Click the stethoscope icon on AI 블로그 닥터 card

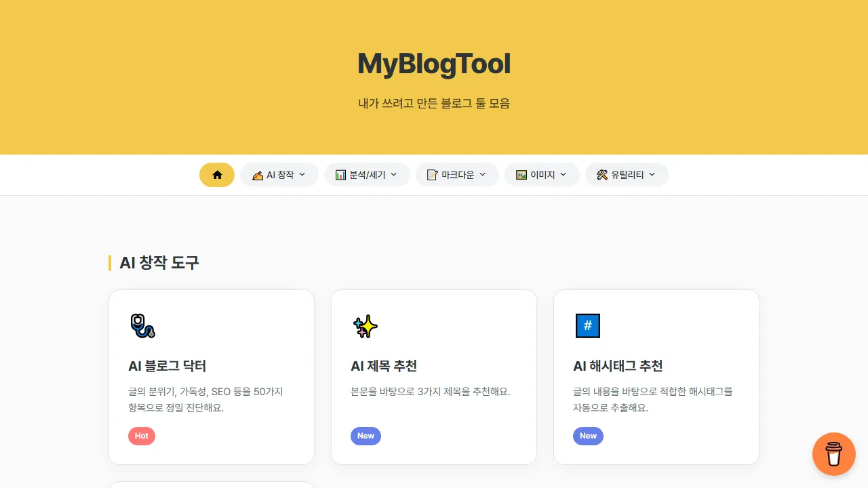coord(142,326)
